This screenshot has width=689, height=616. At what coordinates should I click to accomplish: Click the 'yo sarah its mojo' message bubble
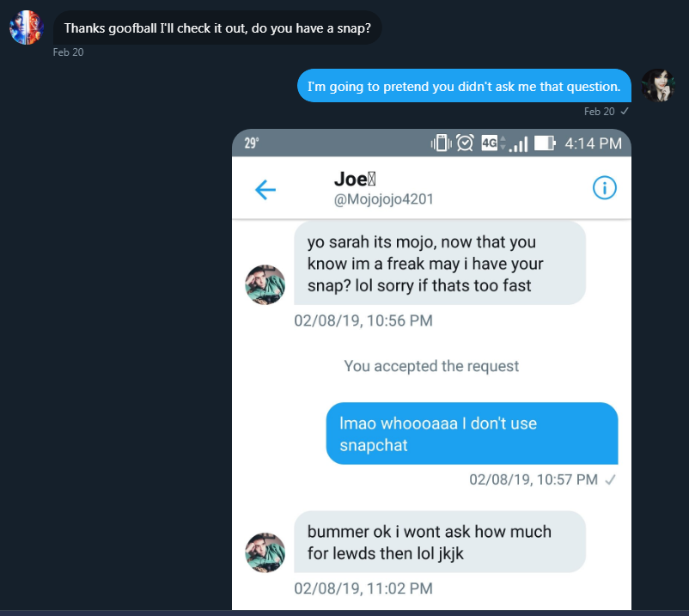440,263
